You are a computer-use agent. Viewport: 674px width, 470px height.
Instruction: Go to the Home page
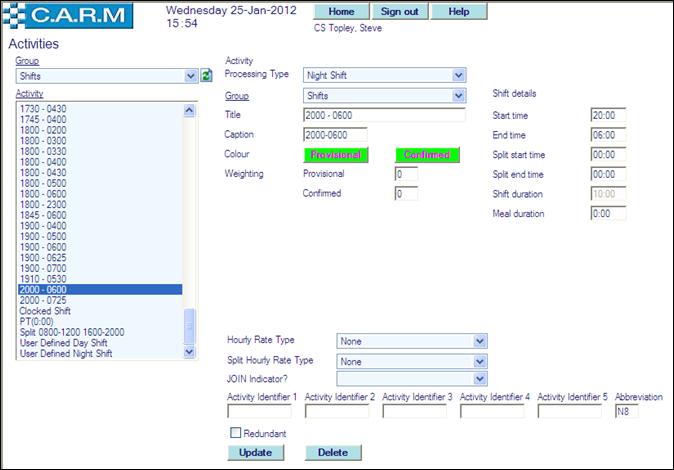tap(341, 12)
